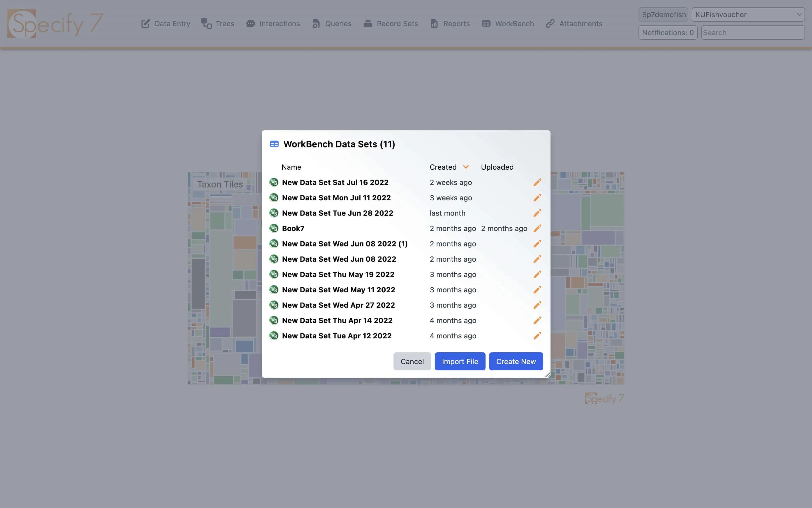Screen dimensions: 812x508
Task: Click the Attachments link icon in navbar
Action: click(x=550, y=23)
